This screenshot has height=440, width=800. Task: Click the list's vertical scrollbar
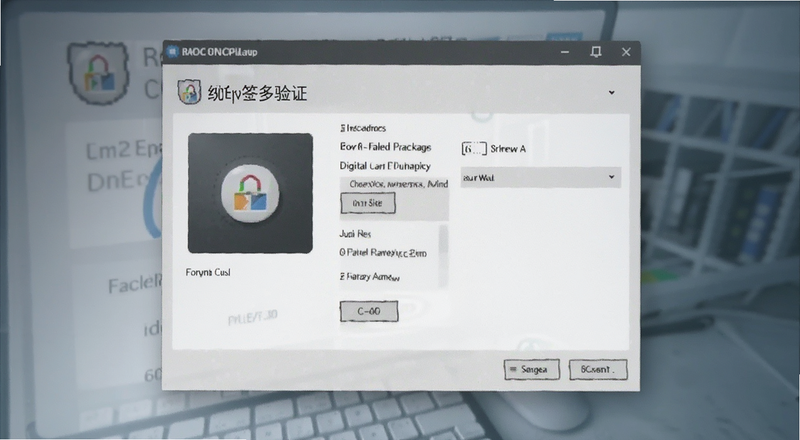[x=443, y=257]
